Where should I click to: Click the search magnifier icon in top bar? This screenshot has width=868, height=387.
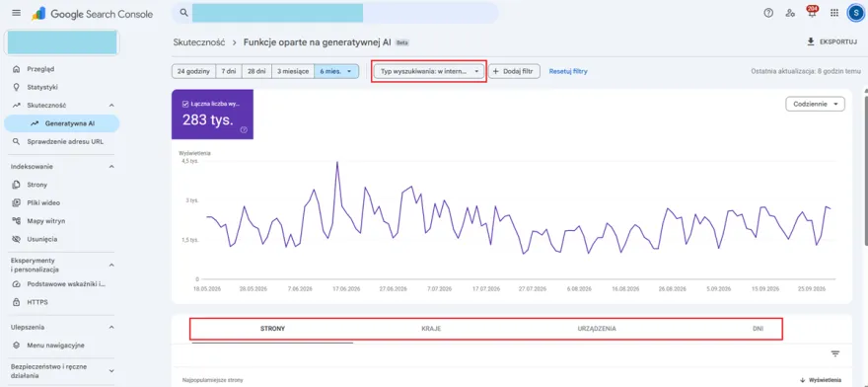[x=183, y=13]
